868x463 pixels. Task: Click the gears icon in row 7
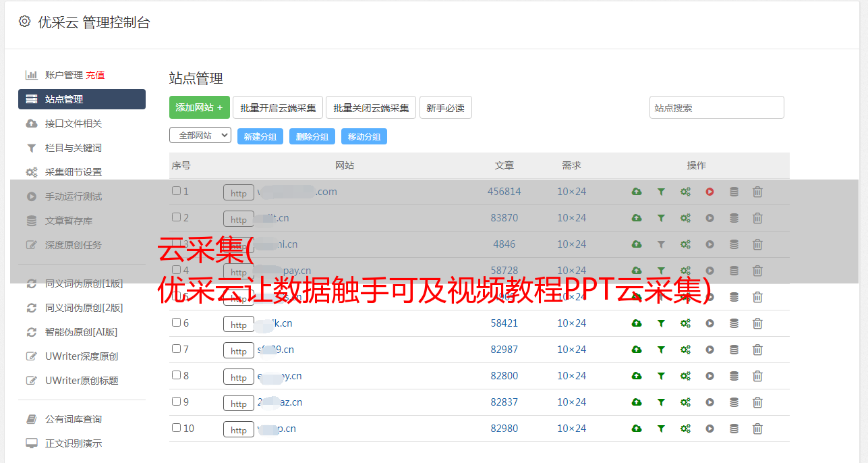(x=685, y=350)
